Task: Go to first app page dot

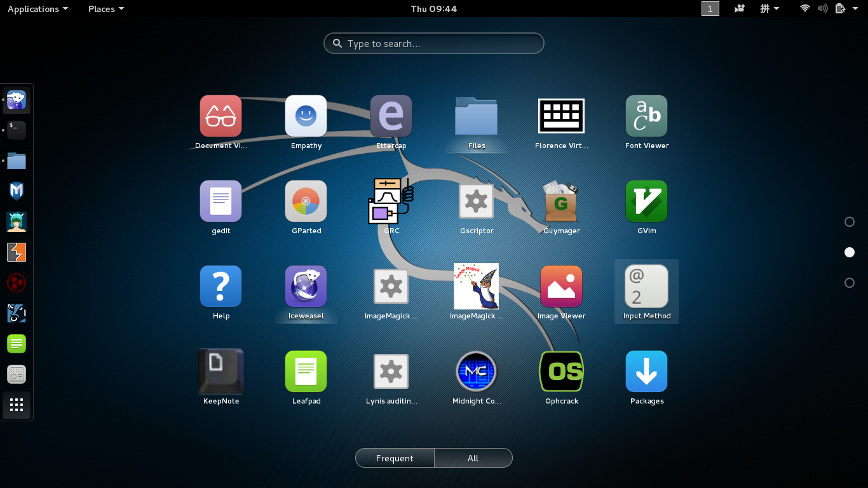Action: (850, 222)
